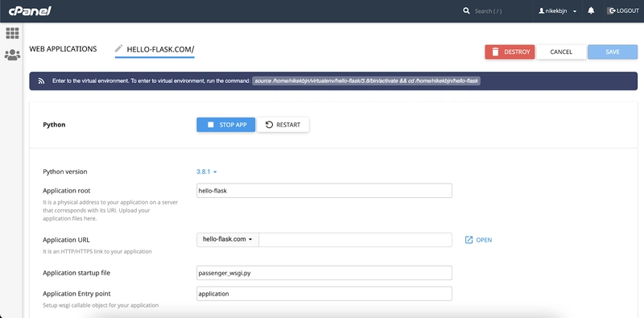Click the Application startup file field
Screen dimensions: 644x318
click(324, 273)
